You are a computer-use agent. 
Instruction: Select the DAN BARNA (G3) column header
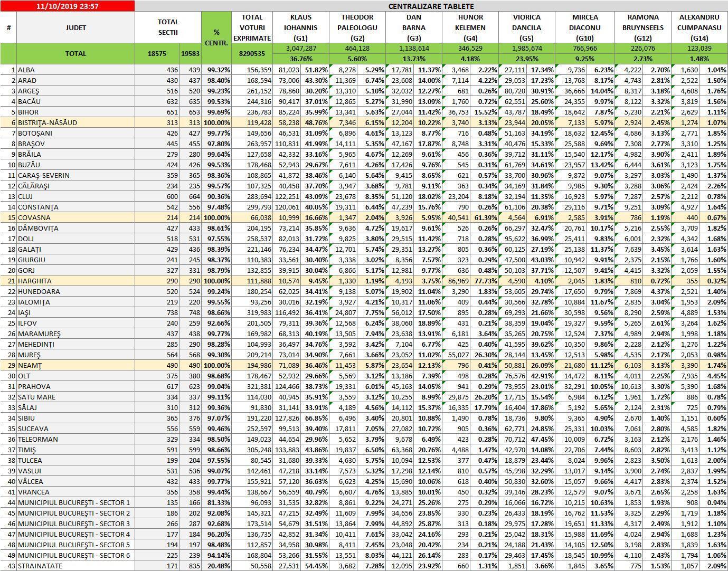point(414,27)
